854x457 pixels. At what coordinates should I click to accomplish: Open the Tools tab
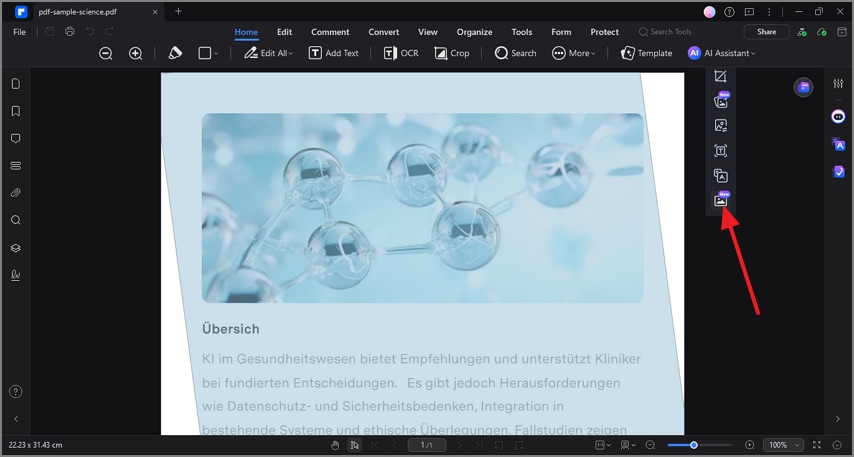[522, 32]
